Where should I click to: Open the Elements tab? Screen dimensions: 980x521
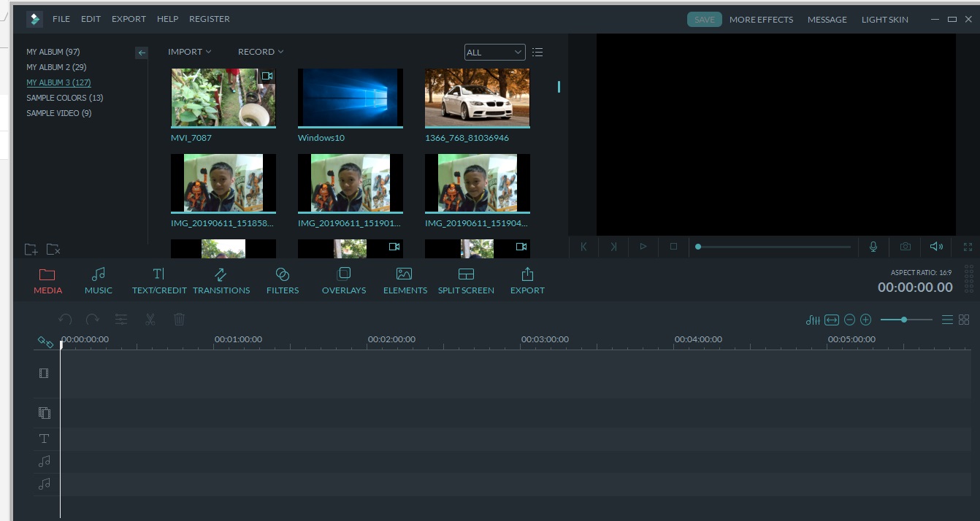point(405,281)
